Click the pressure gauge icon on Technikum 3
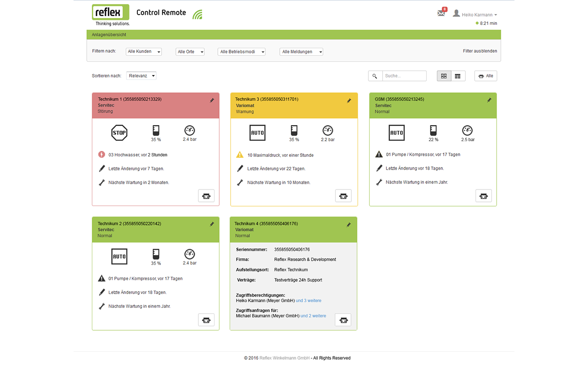Screen dimensions: 588x368 point(328,131)
